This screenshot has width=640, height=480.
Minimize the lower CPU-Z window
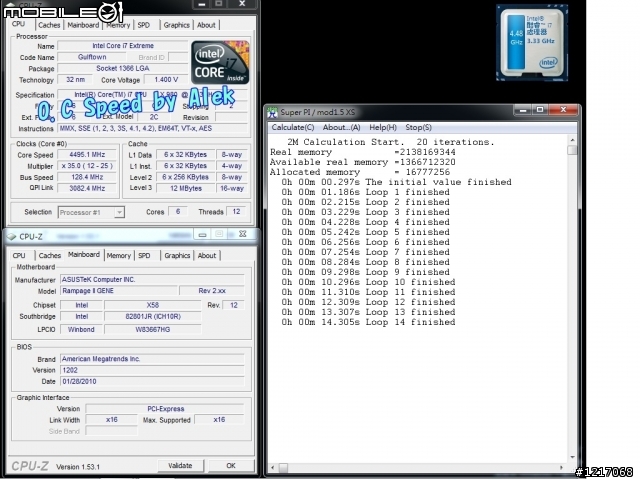[202, 235]
